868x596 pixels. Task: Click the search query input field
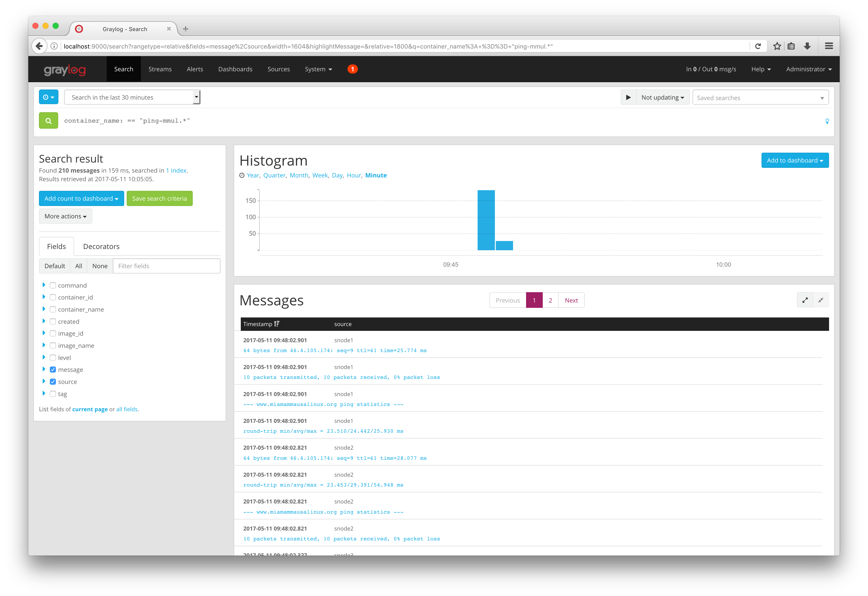click(441, 121)
